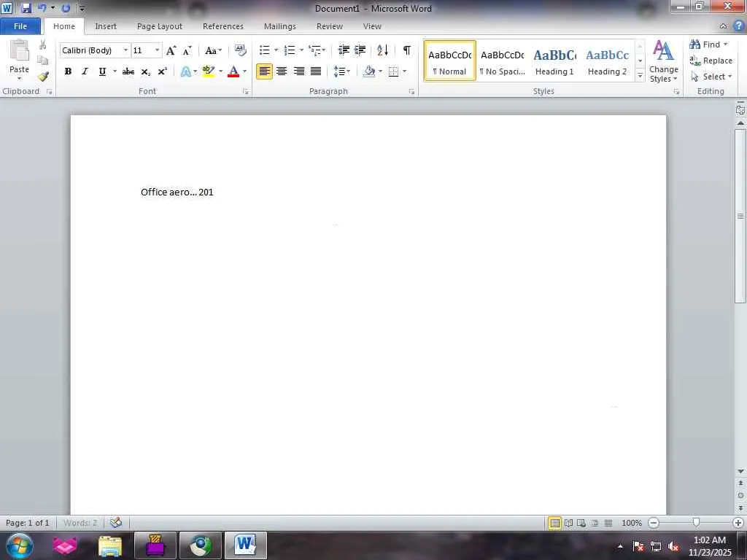Image resolution: width=747 pixels, height=560 pixels.
Task: Apply the Normal style
Action: coord(449,61)
